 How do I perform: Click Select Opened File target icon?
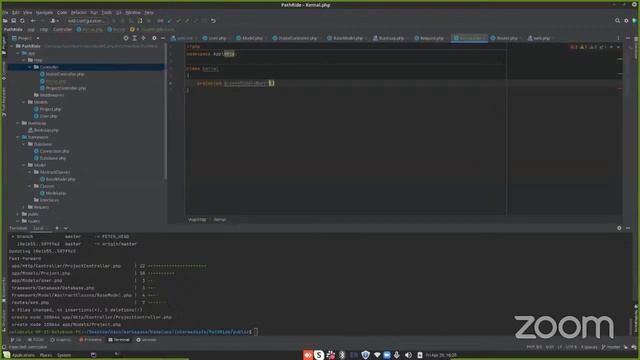(126, 38)
